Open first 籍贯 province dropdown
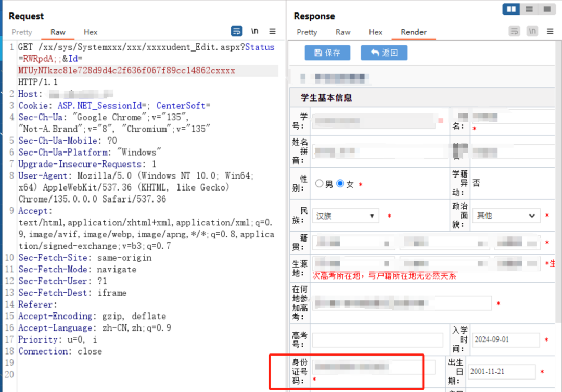The width and height of the screenshot is (562, 392). tap(353, 243)
